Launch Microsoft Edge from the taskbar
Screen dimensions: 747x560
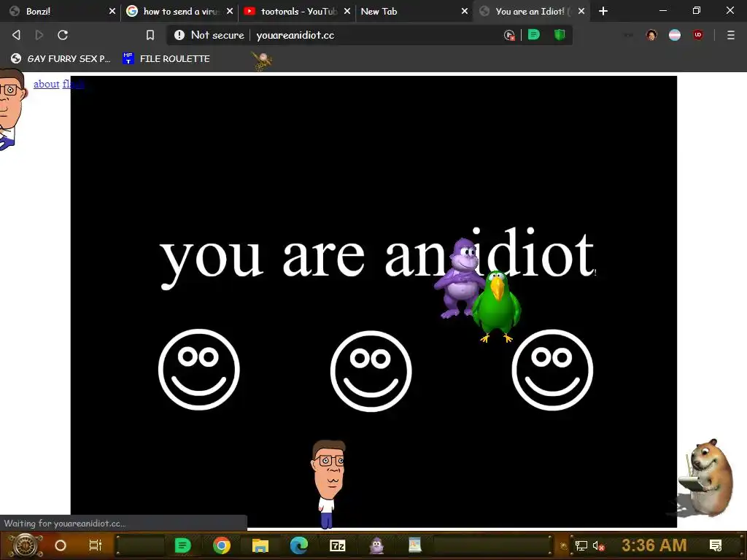click(298, 545)
